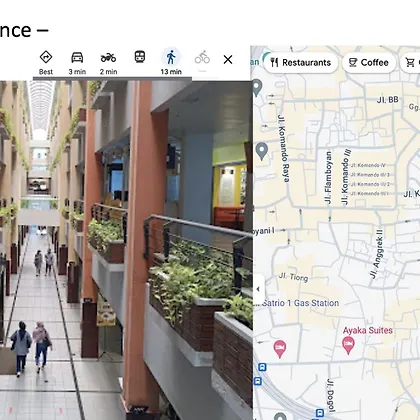Filter map by Restaurants
The width and height of the screenshot is (420, 420).
coord(301,62)
